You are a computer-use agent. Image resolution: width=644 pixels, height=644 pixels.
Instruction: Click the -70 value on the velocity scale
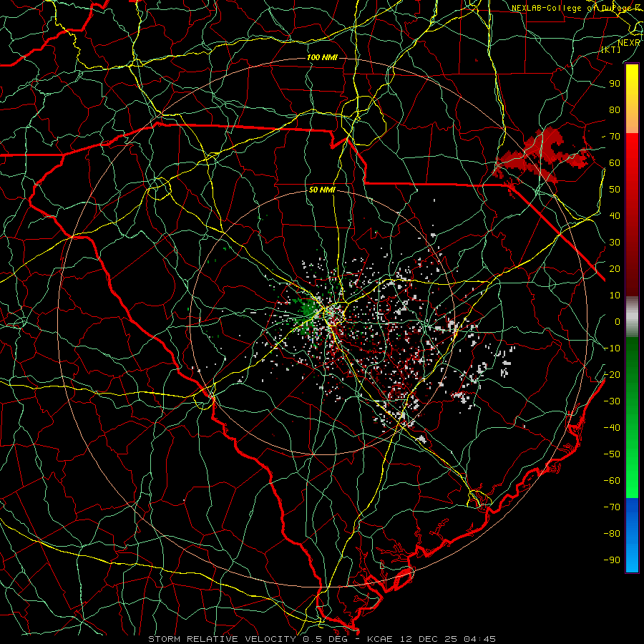tap(612, 507)
